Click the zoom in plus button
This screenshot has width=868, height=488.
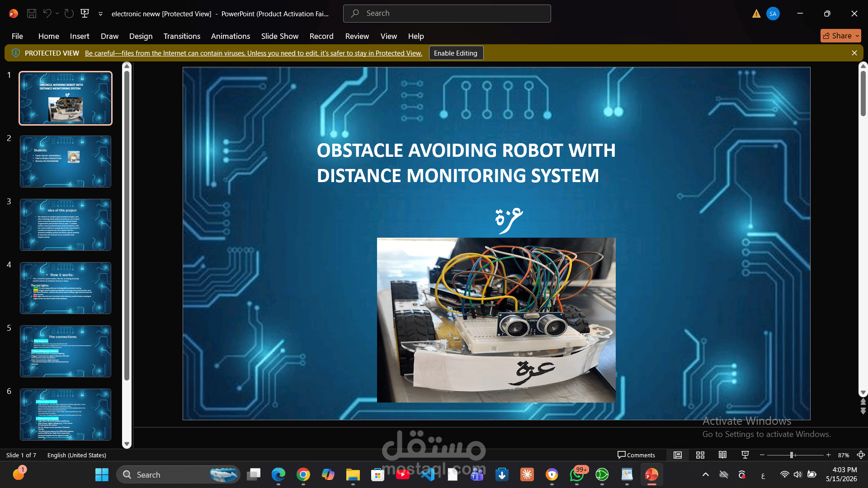[829, 455]
